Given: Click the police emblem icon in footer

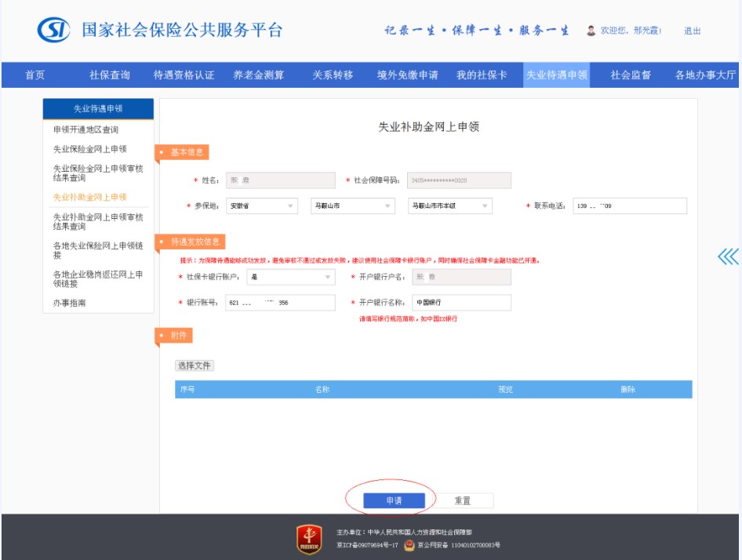Looking at the screenshot, I should click(x=409, y=545).
